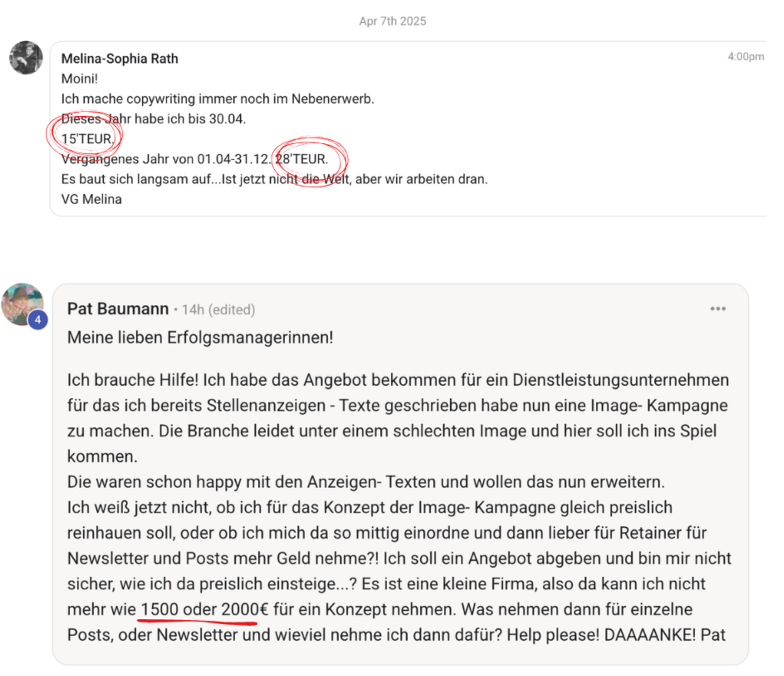The image size is (784, 676).
Task: Click the Apr 7th 2025 date separator
Action: click(x=392, y=21)
